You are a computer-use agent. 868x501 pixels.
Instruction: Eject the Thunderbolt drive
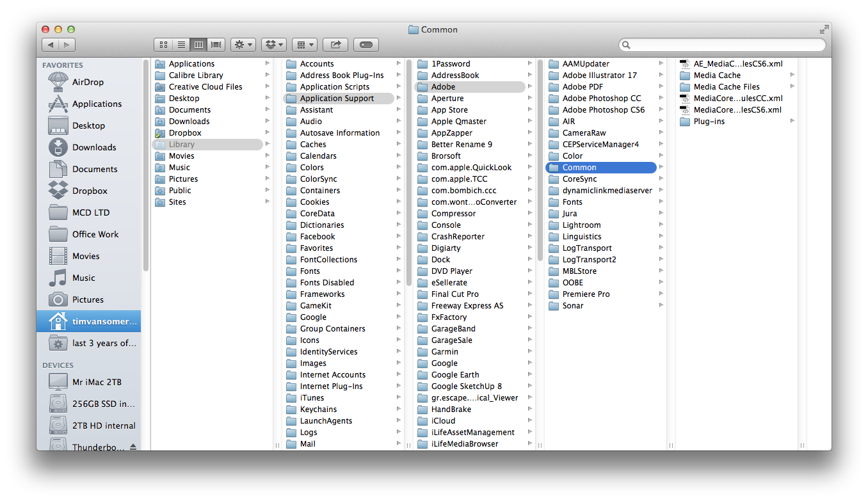coord(133,447)
